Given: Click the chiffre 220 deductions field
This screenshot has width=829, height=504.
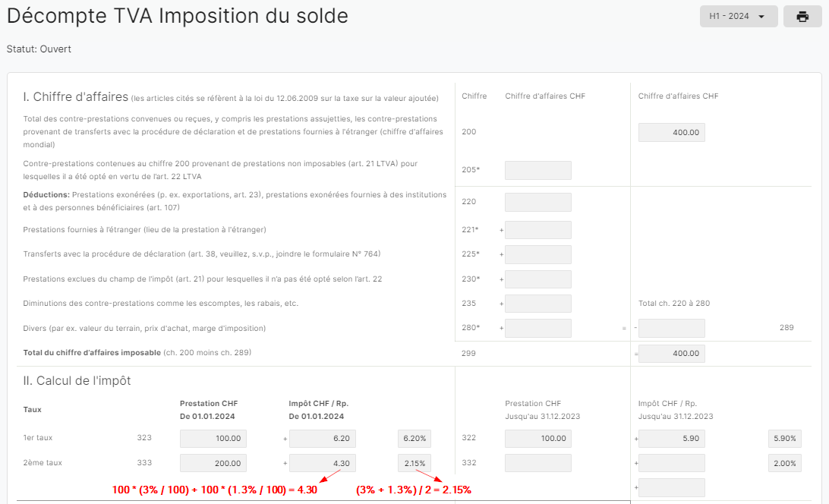Looking at the screenshot, I should (x=537, y=202).
